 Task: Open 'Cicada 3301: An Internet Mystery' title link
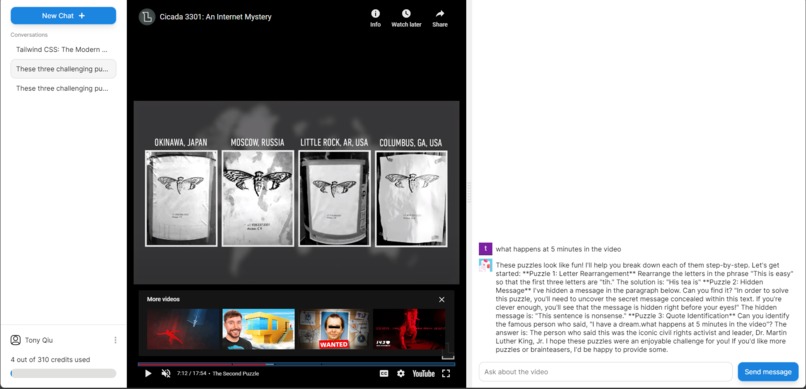click(215, 17)
